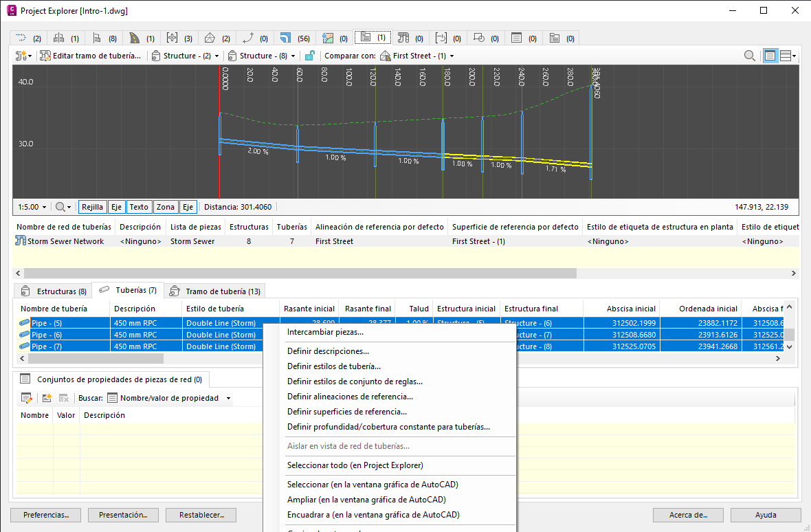This screenshot has width=811, height=532.
Task: Choose Definir superficies de referencia...
Action: point(347,412)
